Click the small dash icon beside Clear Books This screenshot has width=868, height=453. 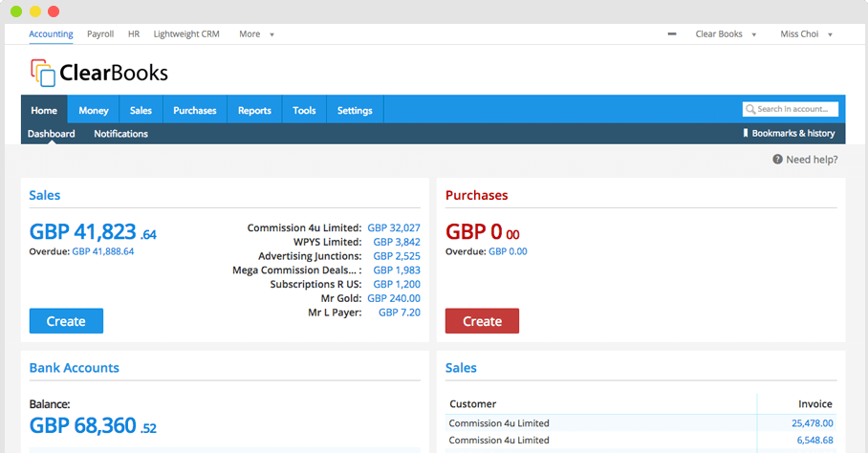coord(672,33)
